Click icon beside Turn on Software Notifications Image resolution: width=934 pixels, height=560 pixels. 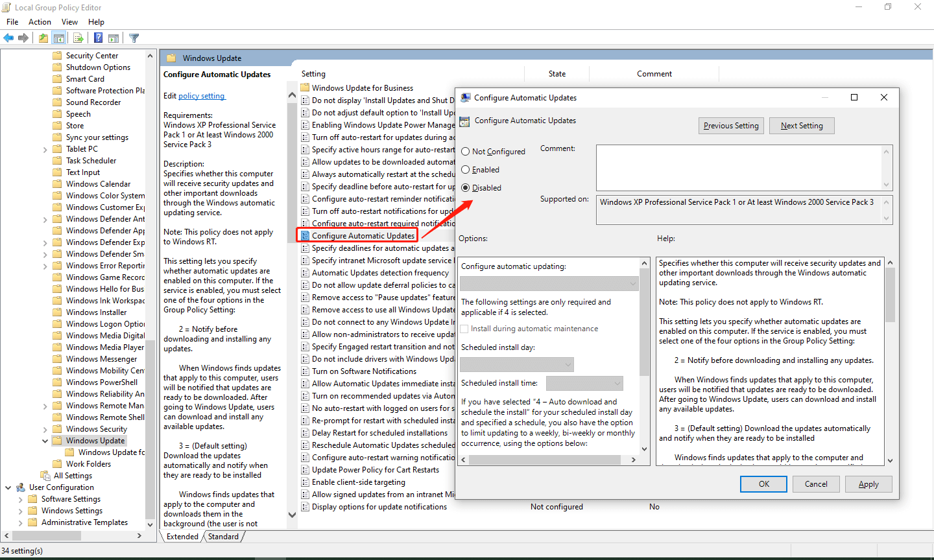pyautogui.click(x=305, y=371)
